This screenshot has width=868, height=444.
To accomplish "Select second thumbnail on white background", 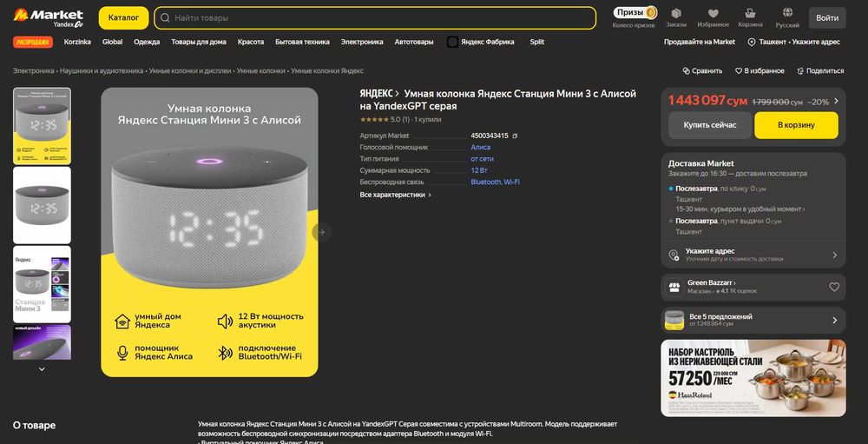I will pos(42,205).
